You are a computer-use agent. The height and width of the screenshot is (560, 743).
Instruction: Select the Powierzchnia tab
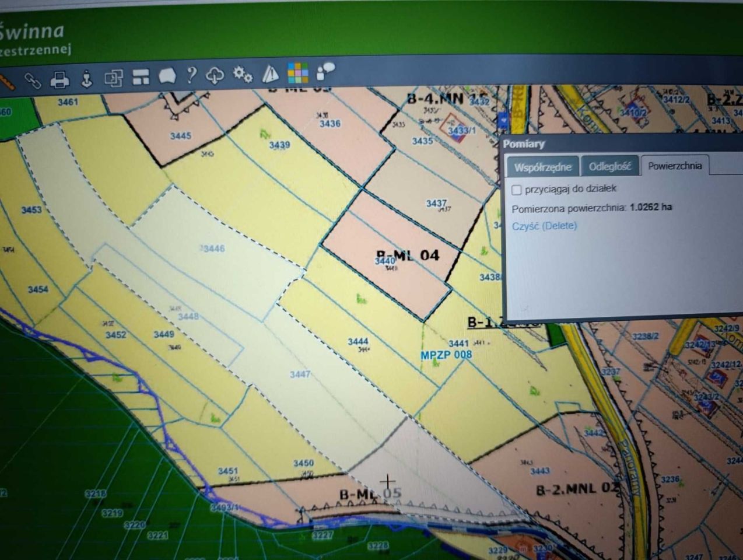(x=675, y=166)
